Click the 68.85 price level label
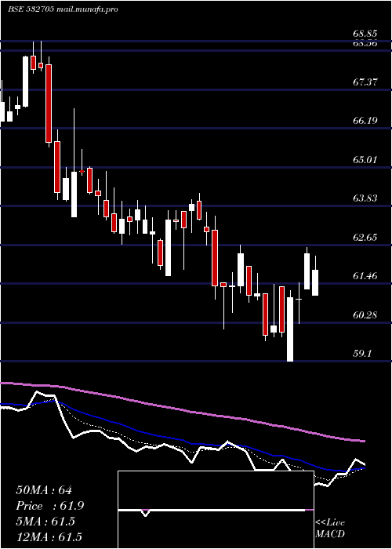Image resolution: width=392 pixels, height=549 pixels. (365, 34)
